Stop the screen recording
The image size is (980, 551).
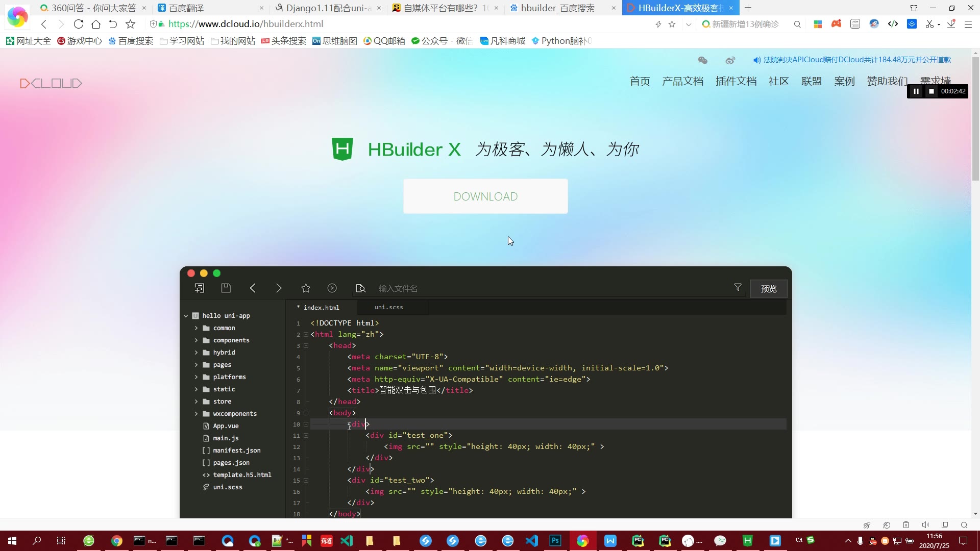tap(932, 91)
